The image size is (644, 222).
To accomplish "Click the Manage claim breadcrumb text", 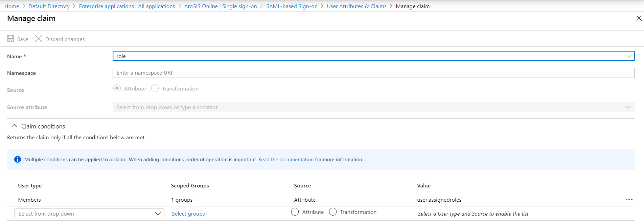I will click(x=413, y=6).
